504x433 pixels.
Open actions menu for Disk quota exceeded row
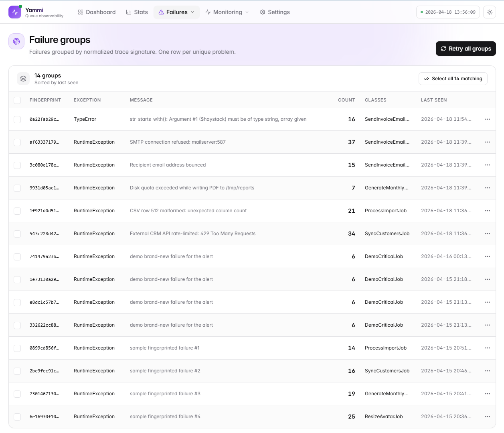[488, 188]
